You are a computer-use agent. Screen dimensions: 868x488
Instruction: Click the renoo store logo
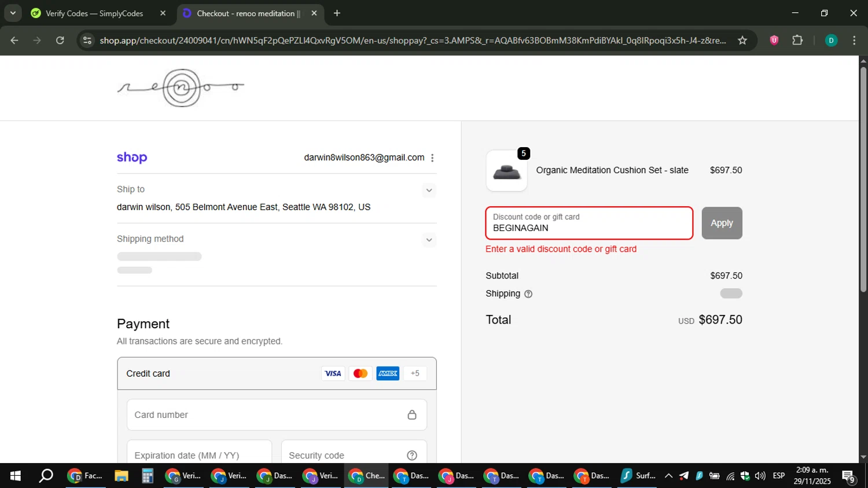181,88
